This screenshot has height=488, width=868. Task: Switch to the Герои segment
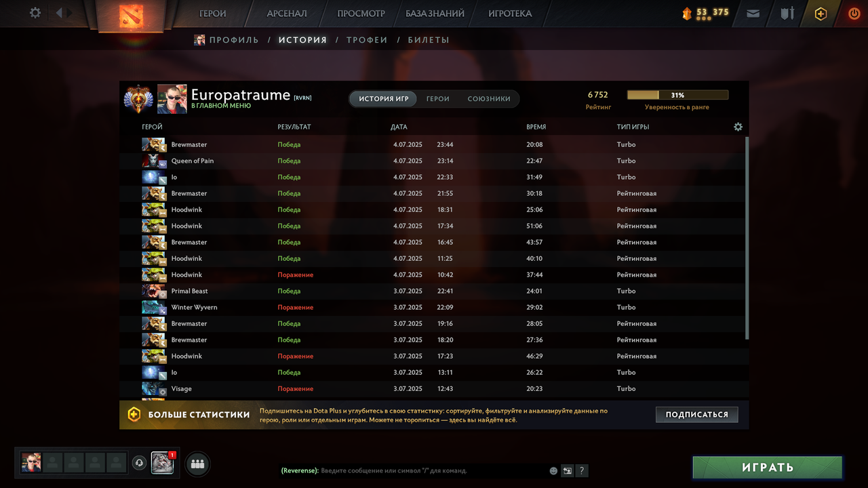point(437,99)
